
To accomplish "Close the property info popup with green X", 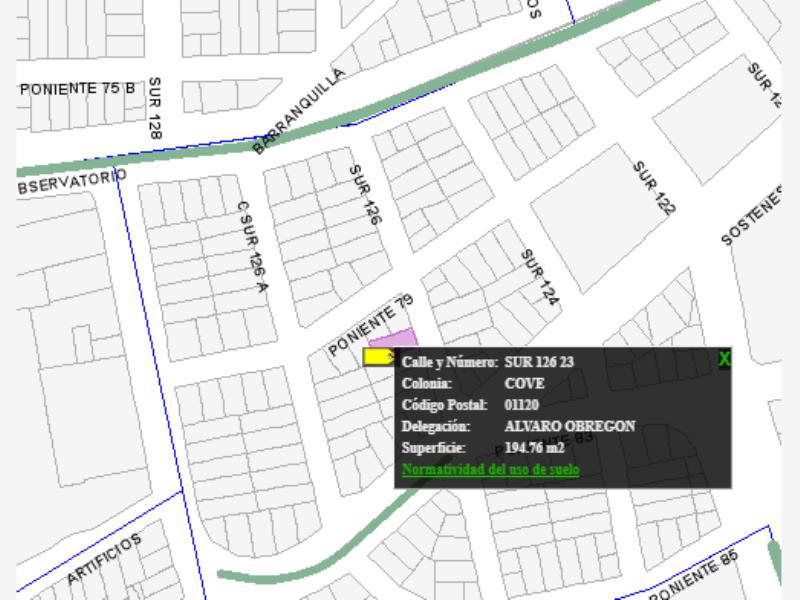I will [x=724, y=359].
